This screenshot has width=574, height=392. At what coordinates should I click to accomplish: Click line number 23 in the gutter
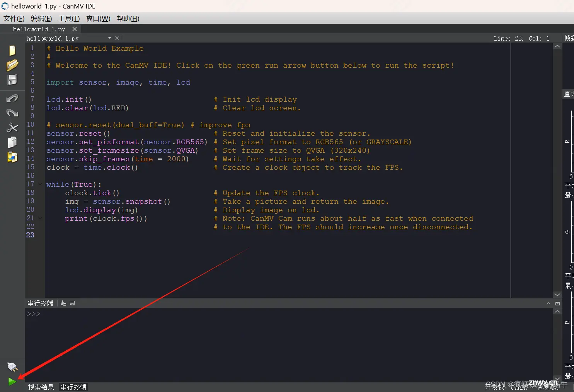tap(30, 235)
